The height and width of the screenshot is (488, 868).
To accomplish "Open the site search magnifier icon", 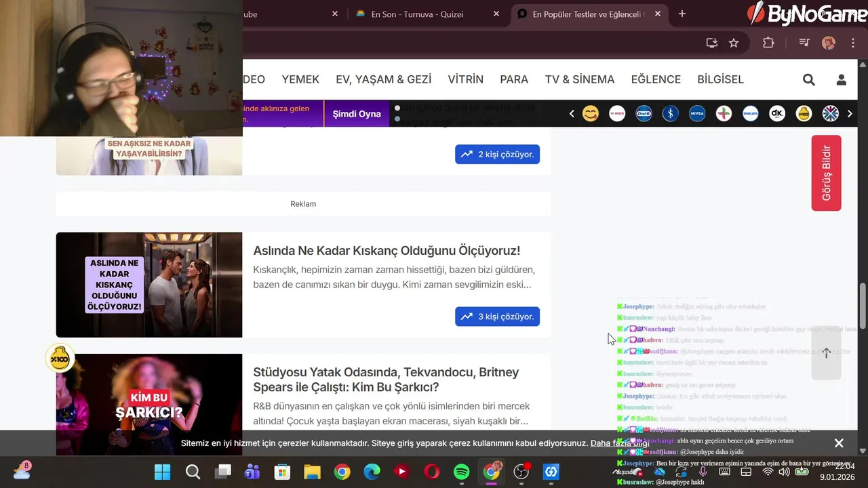I will pos(808,79).
